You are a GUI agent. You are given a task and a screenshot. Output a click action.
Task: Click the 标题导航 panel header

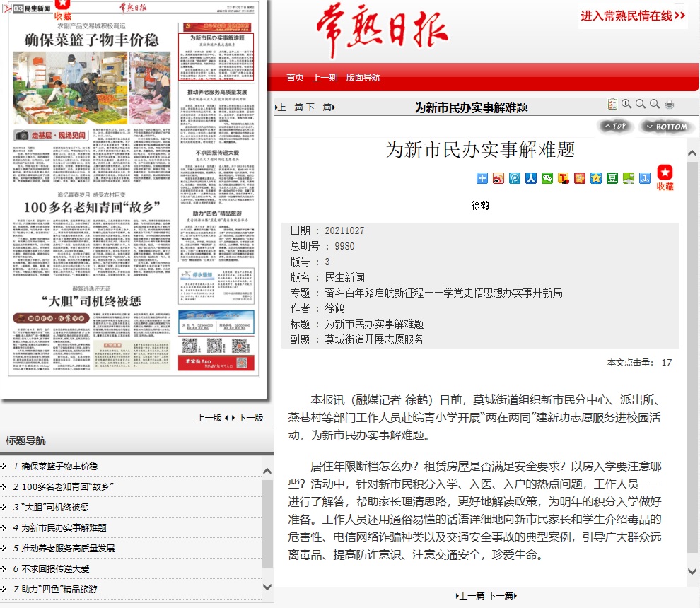click(136, 440)
